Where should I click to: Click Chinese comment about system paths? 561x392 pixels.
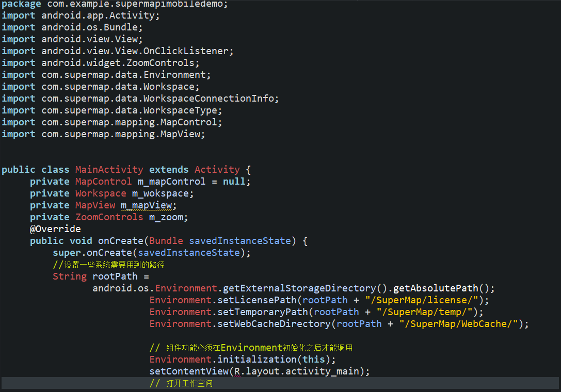coord(108,265)
